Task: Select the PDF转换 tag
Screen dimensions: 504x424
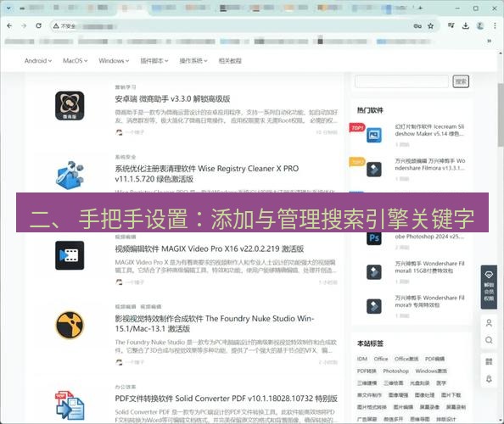Action: 367,371
